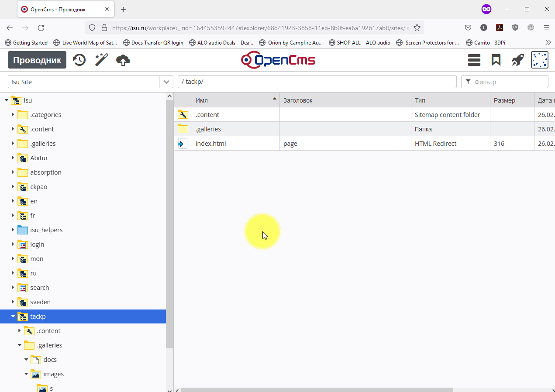The height and width of the screenshot is (392, 555).
Task: Open the bookmark favorites icon
Action: click(496, 60)
